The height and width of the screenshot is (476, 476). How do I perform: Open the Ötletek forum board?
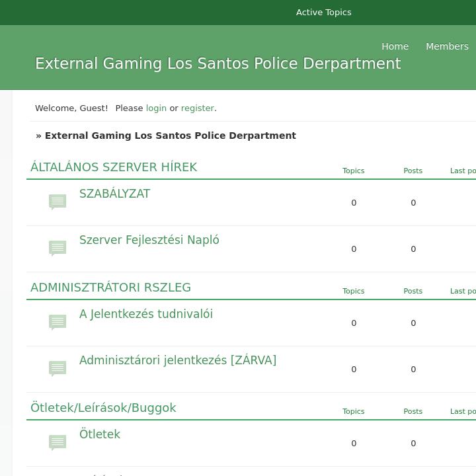(x=99, y=434)
